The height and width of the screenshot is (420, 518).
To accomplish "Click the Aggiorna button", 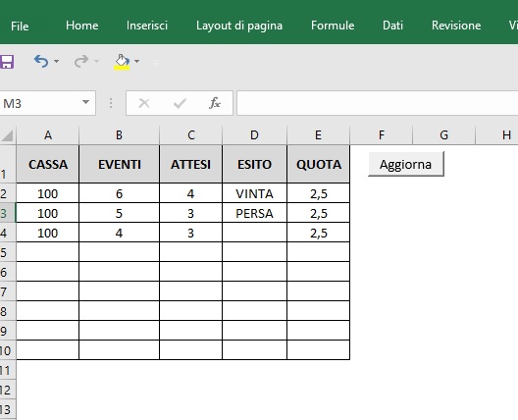I will [x=406, y=164].
